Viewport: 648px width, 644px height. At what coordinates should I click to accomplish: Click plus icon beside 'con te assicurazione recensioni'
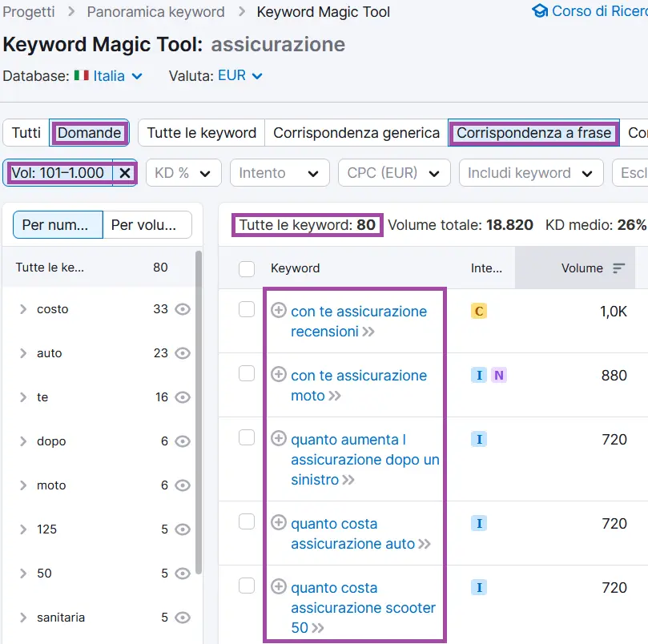point(278,310)
